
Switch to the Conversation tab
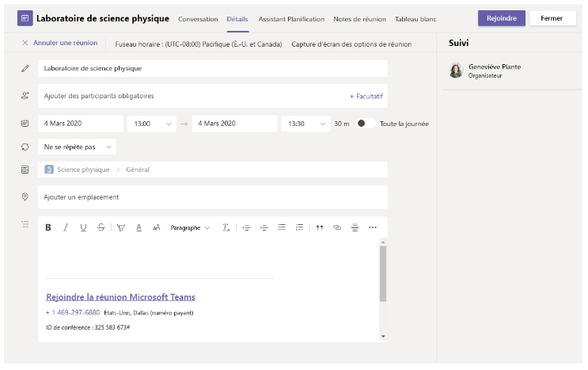tap(198, 18)
